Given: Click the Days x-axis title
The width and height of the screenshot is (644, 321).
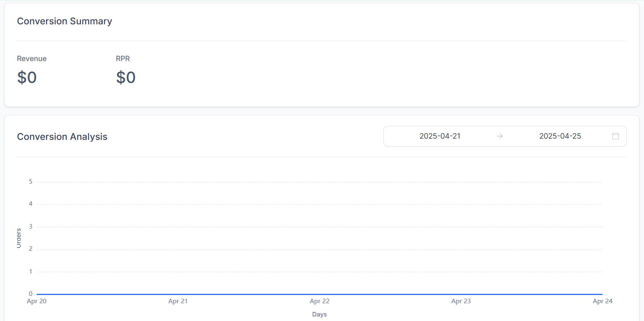Looking at the screenshot, I should coord(320,314).
